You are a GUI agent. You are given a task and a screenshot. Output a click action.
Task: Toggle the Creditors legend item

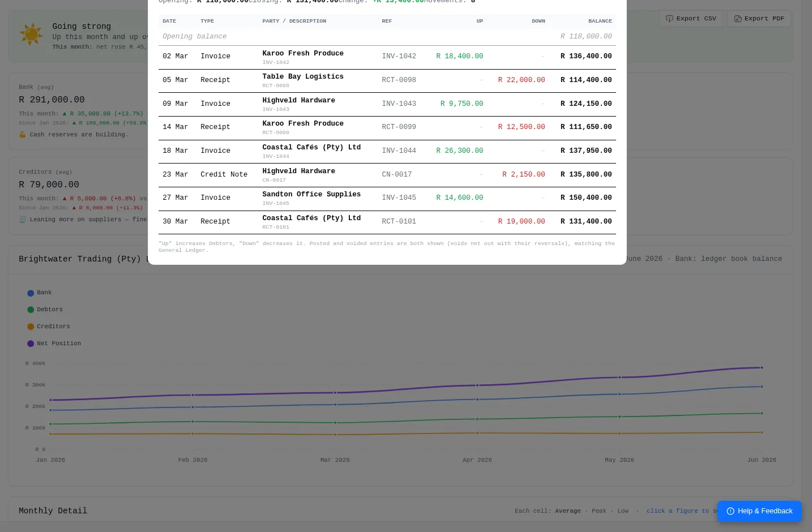coord(48,327)
